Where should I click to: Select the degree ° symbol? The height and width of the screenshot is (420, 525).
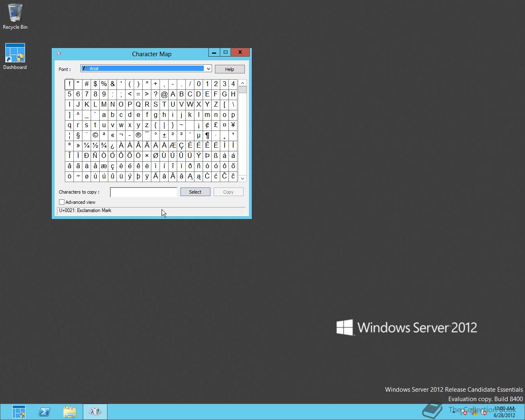155,135
